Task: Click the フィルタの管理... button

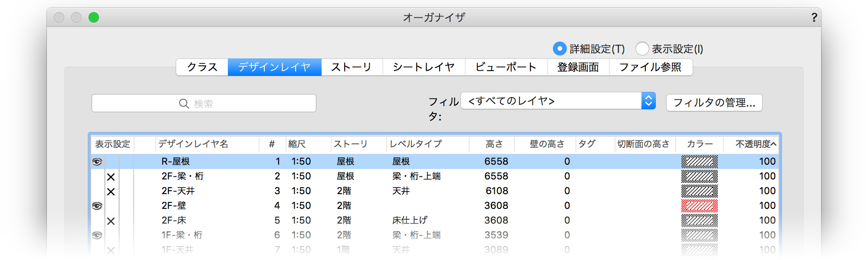Action: [714, 103]
